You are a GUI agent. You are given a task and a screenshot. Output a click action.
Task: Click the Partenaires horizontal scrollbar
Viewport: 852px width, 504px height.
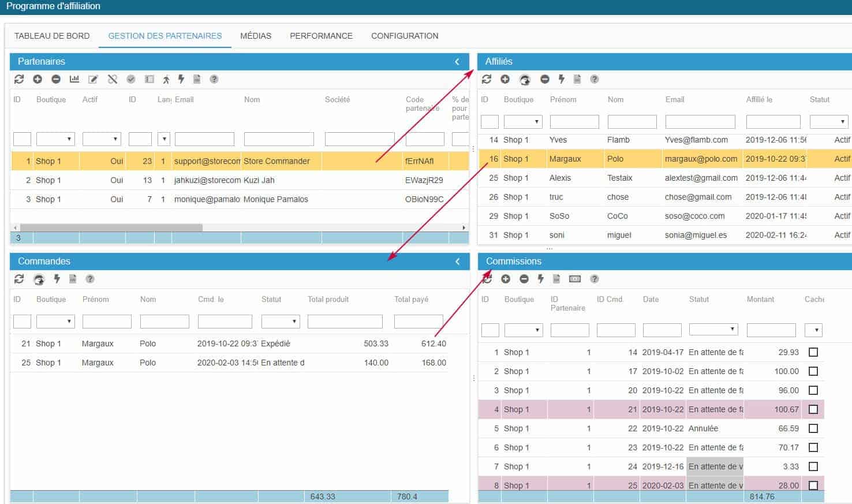[x=111, y=227]
